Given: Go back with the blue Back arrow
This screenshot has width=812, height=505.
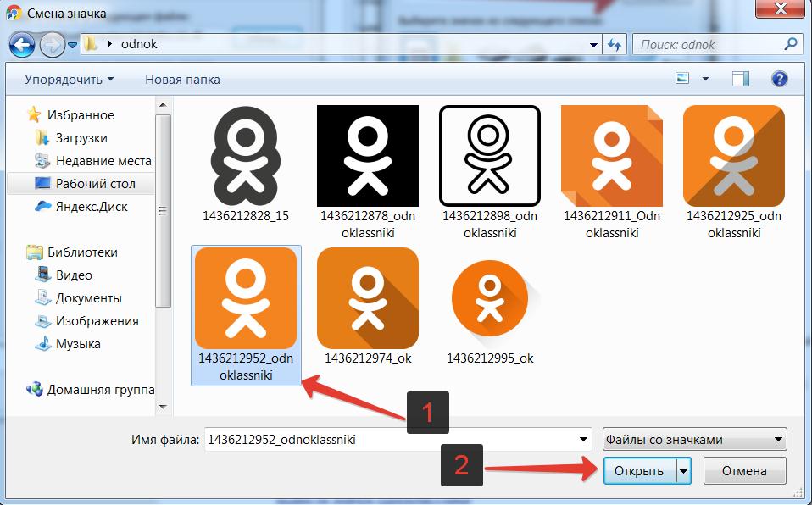Looking at the screenshot, I should click(22, 45).
